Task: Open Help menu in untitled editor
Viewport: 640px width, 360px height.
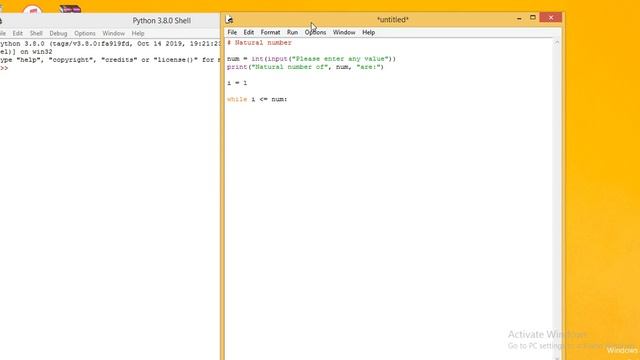Action: tap(369, 32)
